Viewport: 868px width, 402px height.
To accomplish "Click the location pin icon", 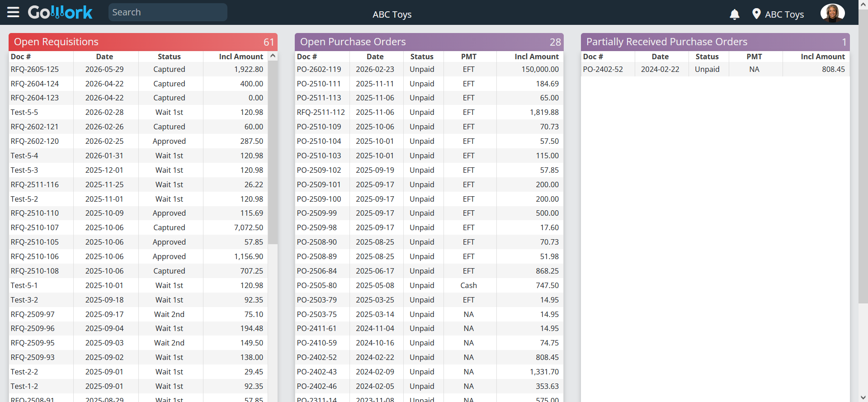I will pyautogui.click(x=756, y=14).
